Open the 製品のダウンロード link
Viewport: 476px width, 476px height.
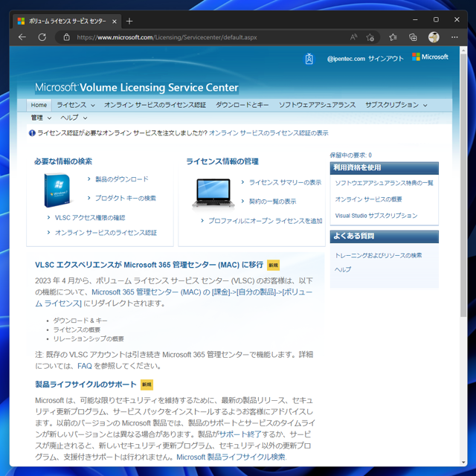pyautogui.click(x=122, y=179)
